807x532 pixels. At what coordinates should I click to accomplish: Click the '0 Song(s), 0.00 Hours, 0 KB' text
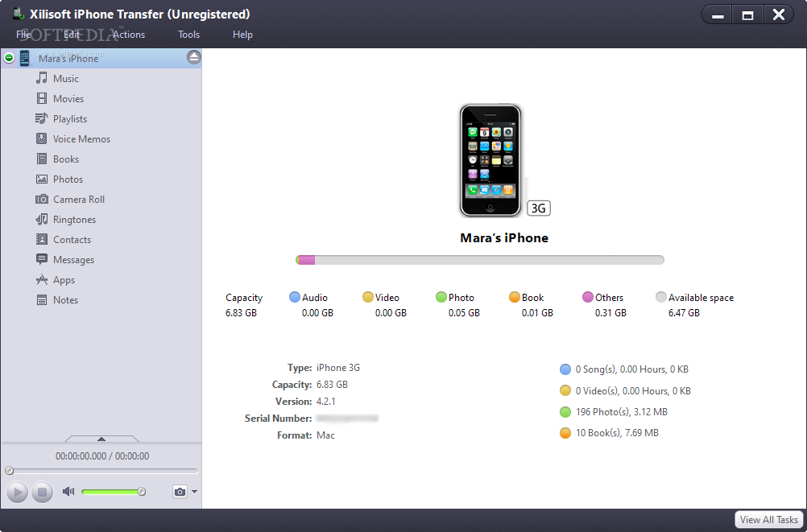[x=632, y=369]
